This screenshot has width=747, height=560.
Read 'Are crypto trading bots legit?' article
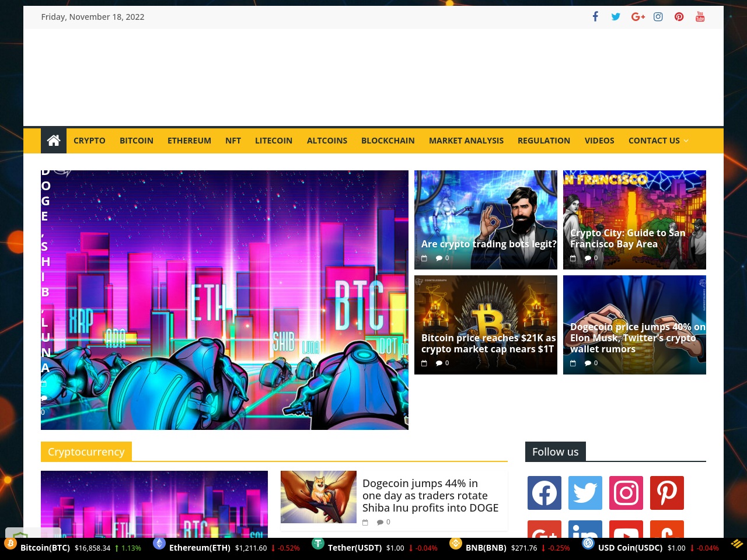point(489,244)
